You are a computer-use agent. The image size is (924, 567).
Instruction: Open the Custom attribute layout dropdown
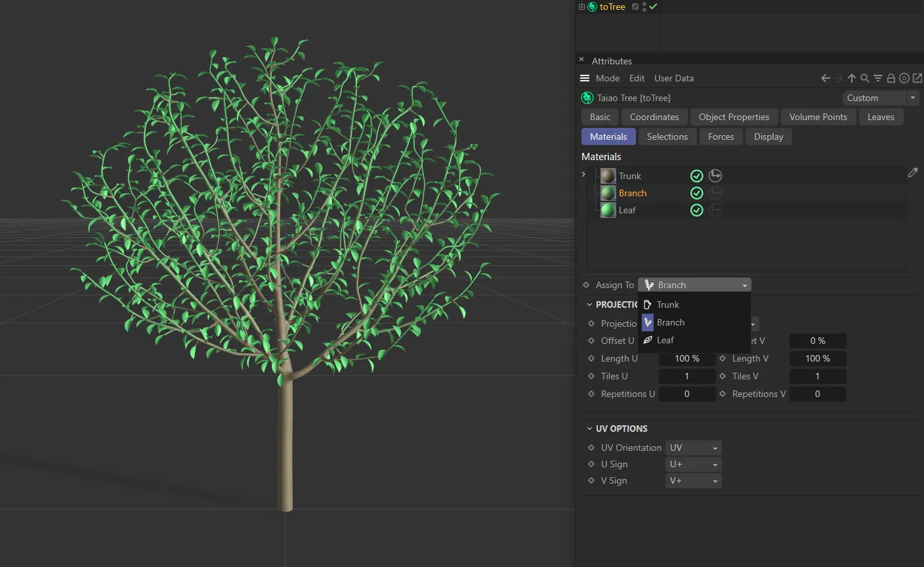coord(880,97)
